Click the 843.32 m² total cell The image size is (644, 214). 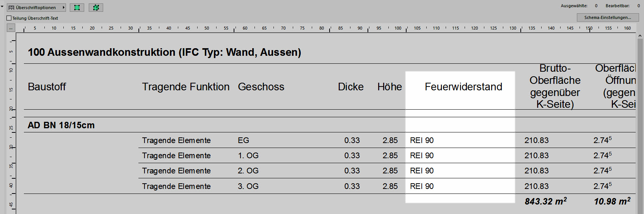[546, 201]
